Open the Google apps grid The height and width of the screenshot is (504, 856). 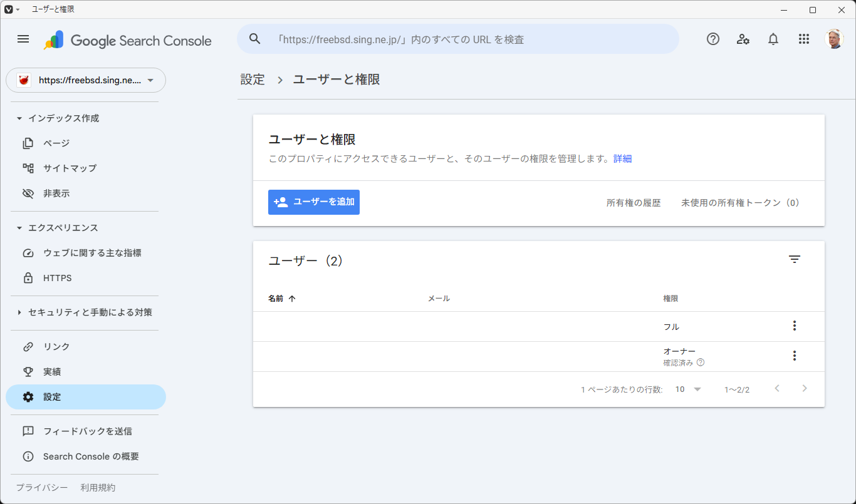tap(804, 39)
